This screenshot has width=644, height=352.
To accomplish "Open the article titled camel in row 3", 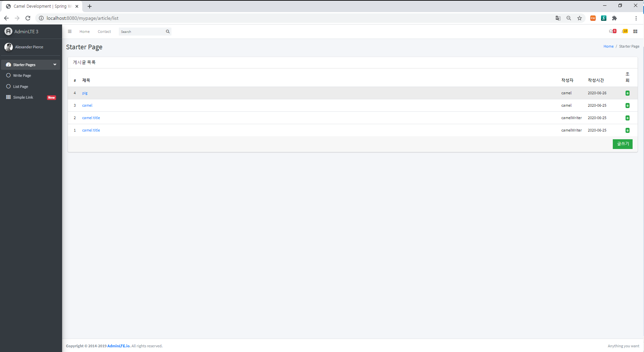I will click(87, 105).
